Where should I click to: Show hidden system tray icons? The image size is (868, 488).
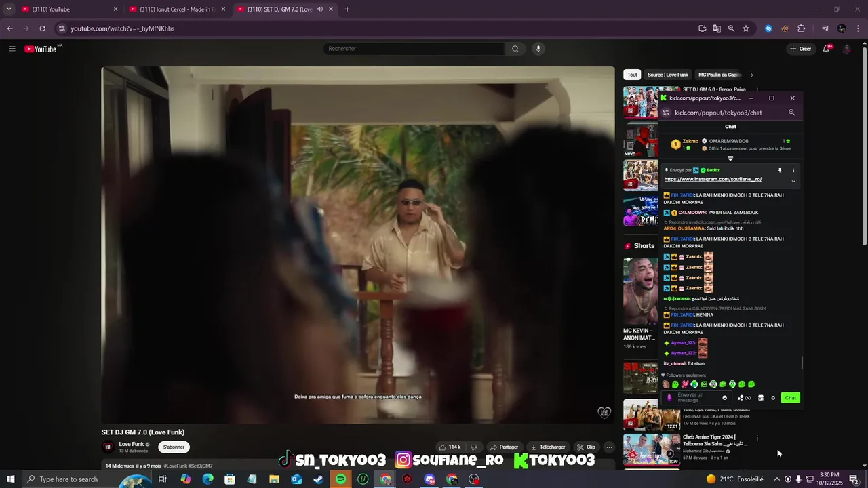point(777,479)
